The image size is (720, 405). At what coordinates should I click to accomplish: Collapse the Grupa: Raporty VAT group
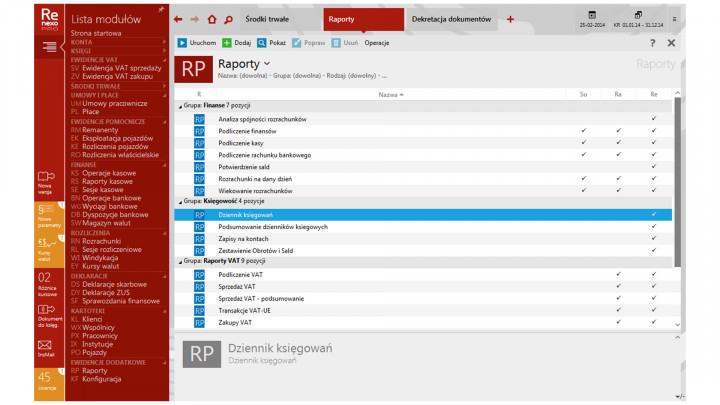click(x=178, y=261)
